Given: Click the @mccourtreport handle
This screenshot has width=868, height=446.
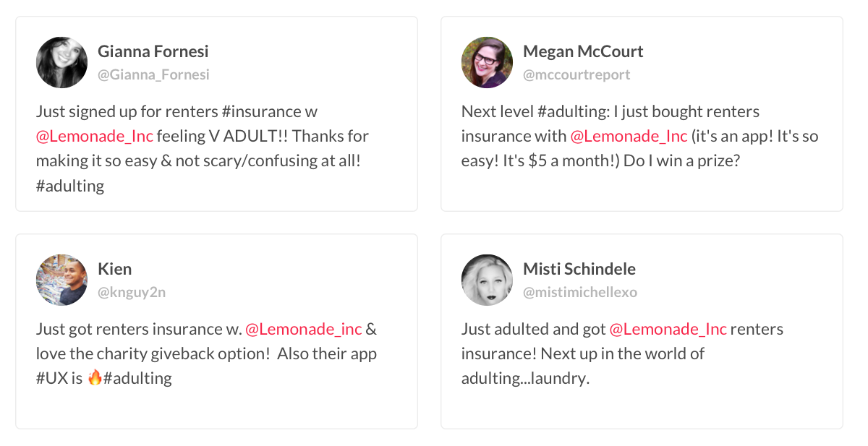Looking at the screenshot, I should 576,74.
